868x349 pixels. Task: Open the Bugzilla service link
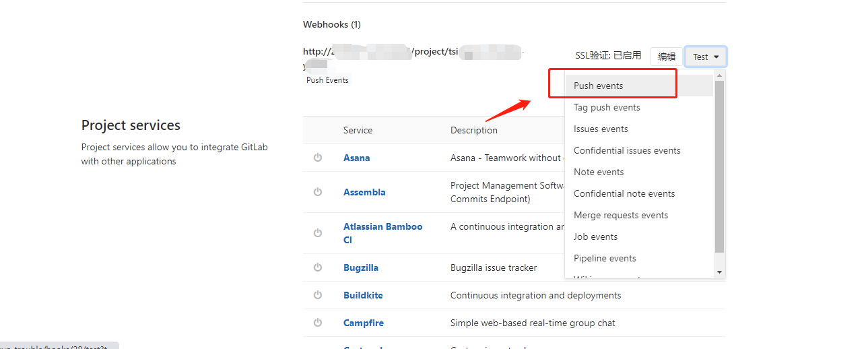tap(361, 267)
